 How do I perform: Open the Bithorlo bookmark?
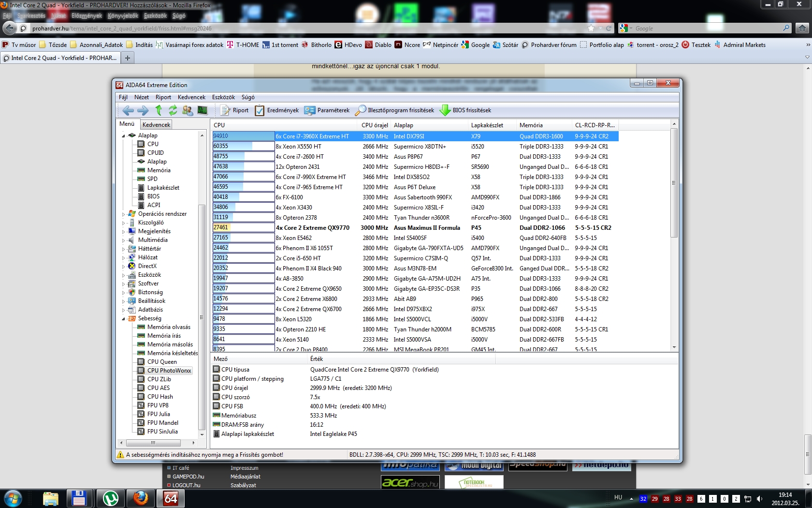(317, 45)
